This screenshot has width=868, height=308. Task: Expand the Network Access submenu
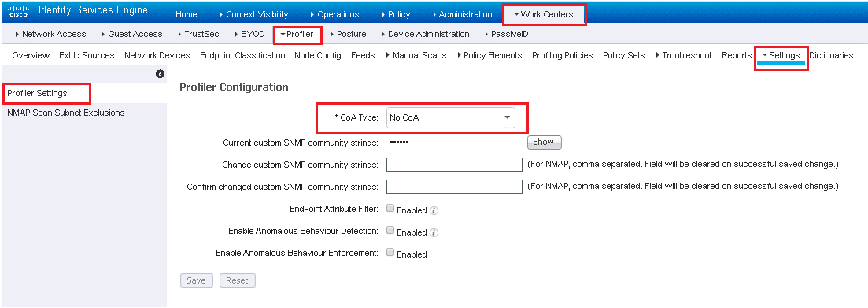click(x=50, y=34)
